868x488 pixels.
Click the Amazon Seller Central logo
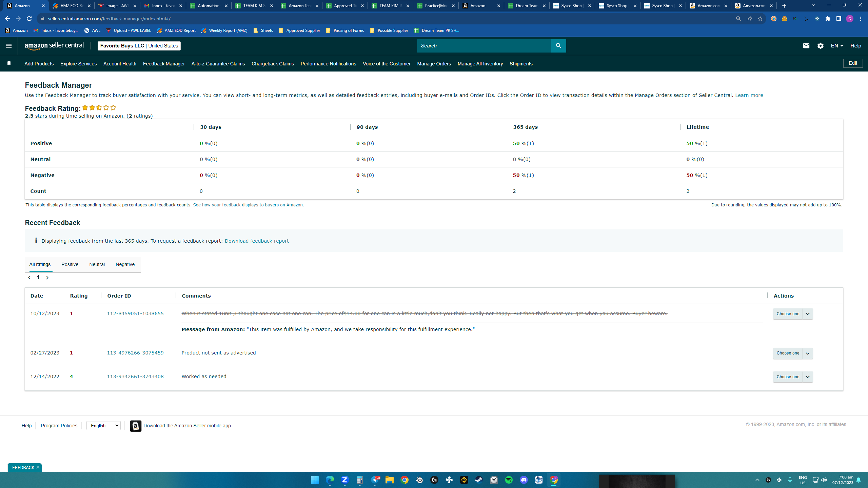54,46
